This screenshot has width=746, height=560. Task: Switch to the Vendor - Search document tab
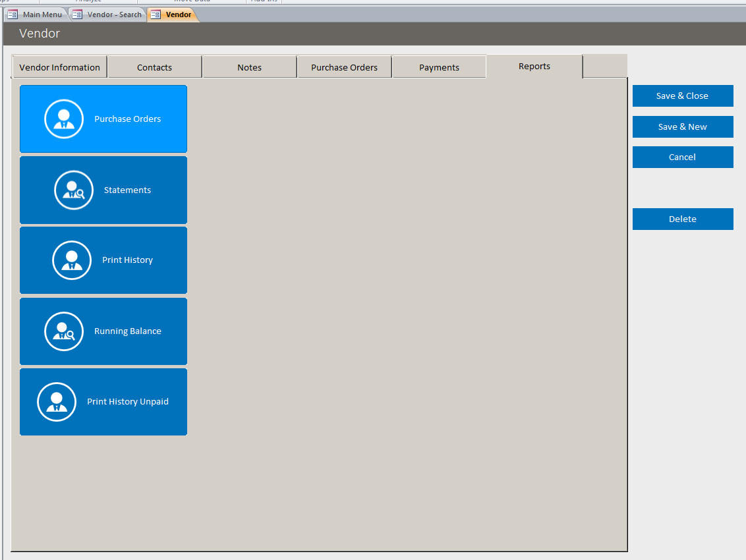tap(107, 14)
